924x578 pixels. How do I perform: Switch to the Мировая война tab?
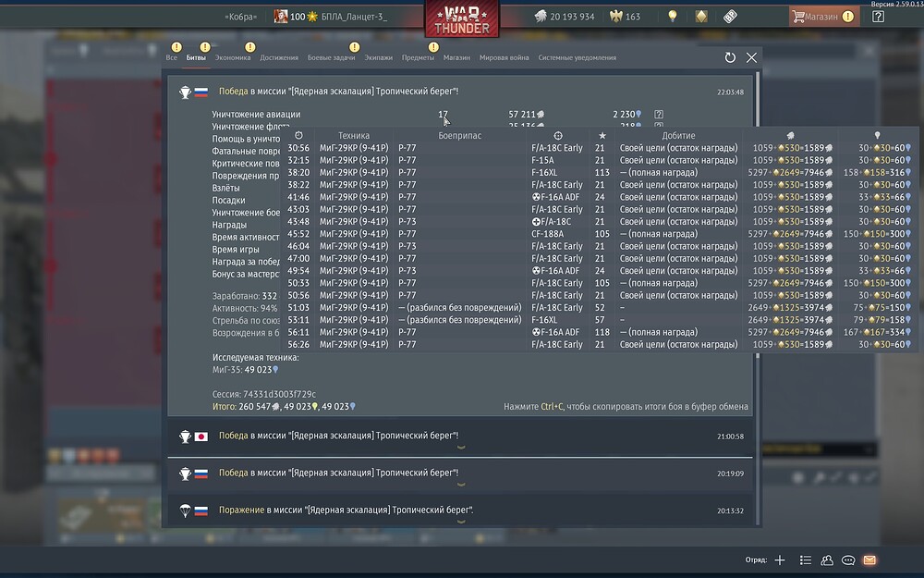(504, 57)
